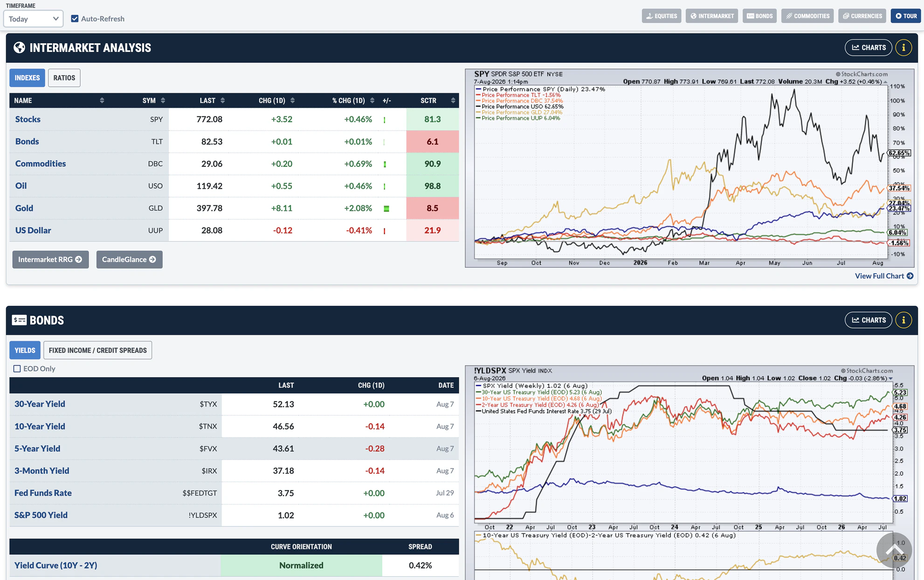The width and height of the screenshot is (924, 580).
Task: Jump to the Currencies section
Action: point(862,16)
